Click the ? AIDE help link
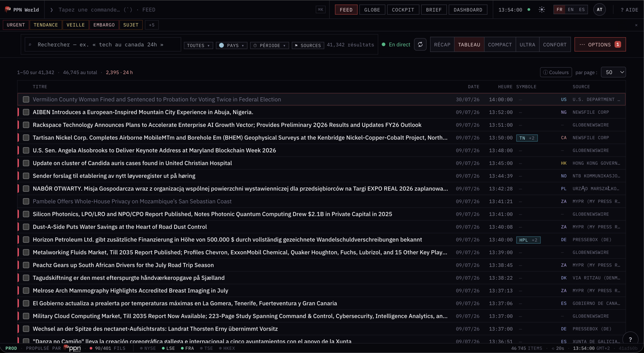This screenshot has width=644, height=353. click(x=630, y=10)
